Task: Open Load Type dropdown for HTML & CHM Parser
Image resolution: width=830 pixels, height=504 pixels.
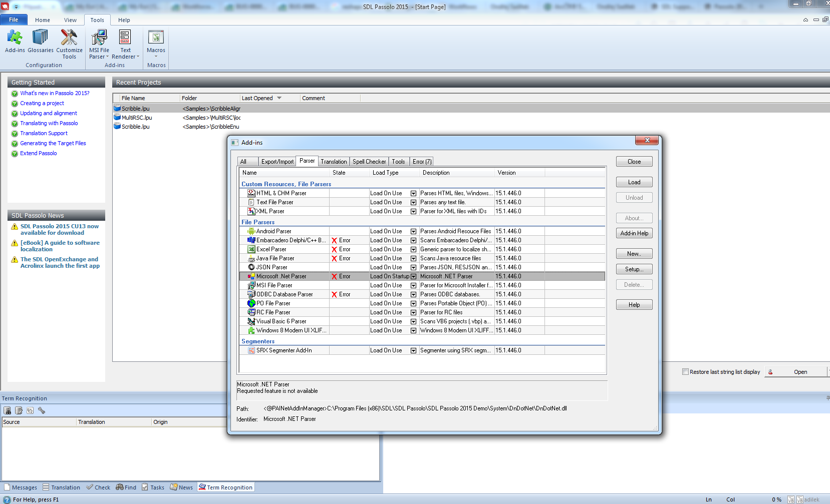Action: click(414, 193)
